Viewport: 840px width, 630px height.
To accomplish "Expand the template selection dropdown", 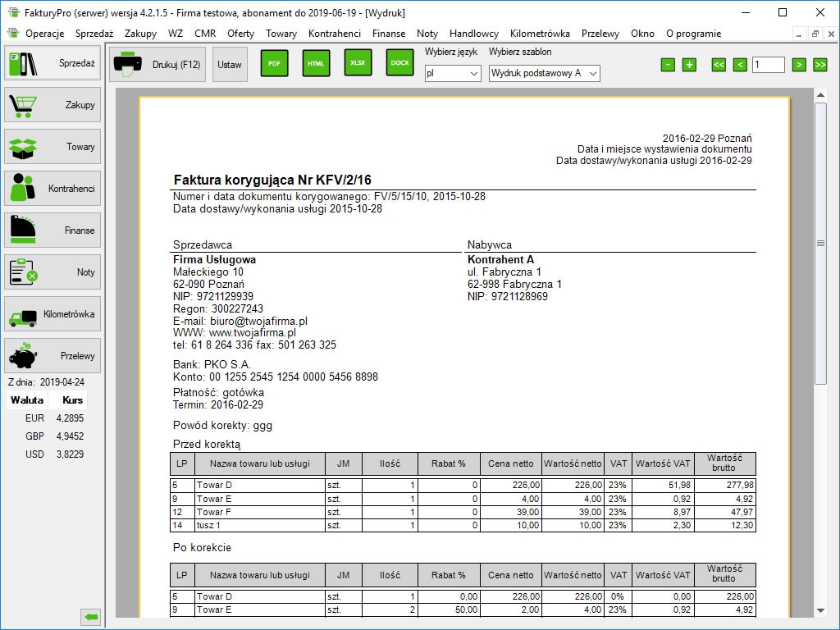I will tap(544, 74).
